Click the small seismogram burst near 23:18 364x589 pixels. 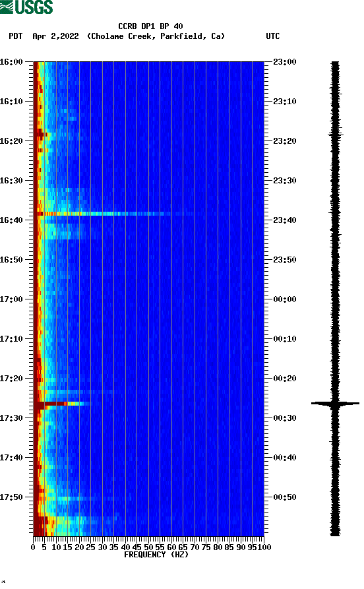pos(336,134)
